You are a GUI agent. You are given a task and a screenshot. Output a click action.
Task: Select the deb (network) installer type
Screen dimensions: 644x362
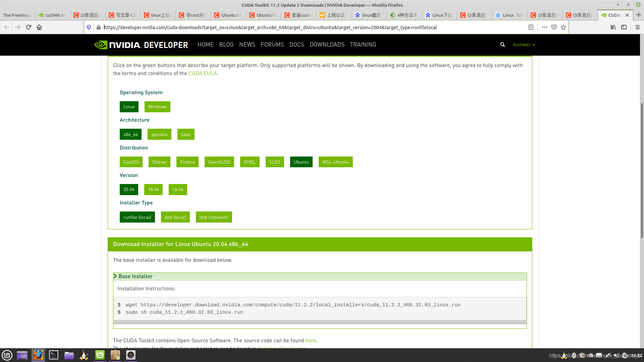coord(214,217)
